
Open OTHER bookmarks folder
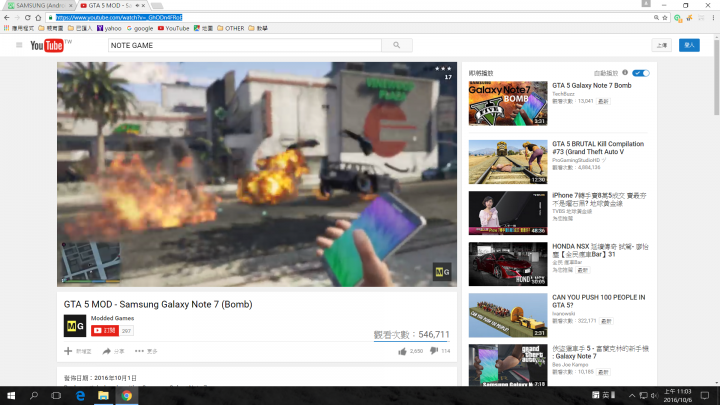[231, 28]
